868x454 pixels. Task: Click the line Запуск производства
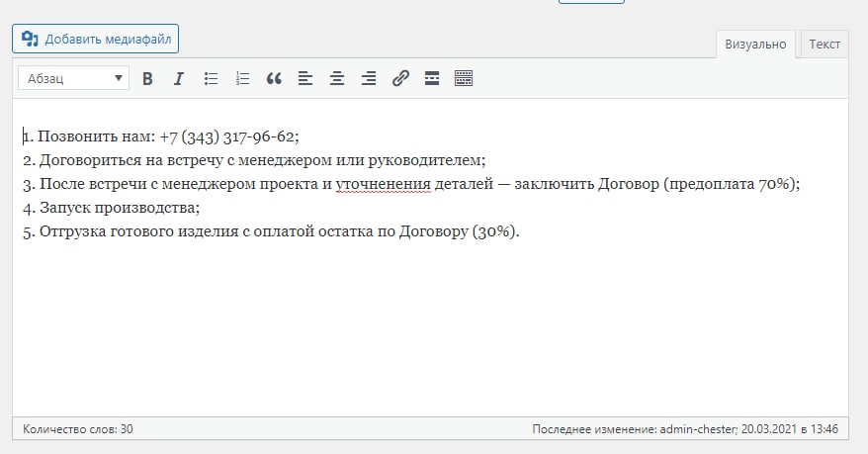112,208
